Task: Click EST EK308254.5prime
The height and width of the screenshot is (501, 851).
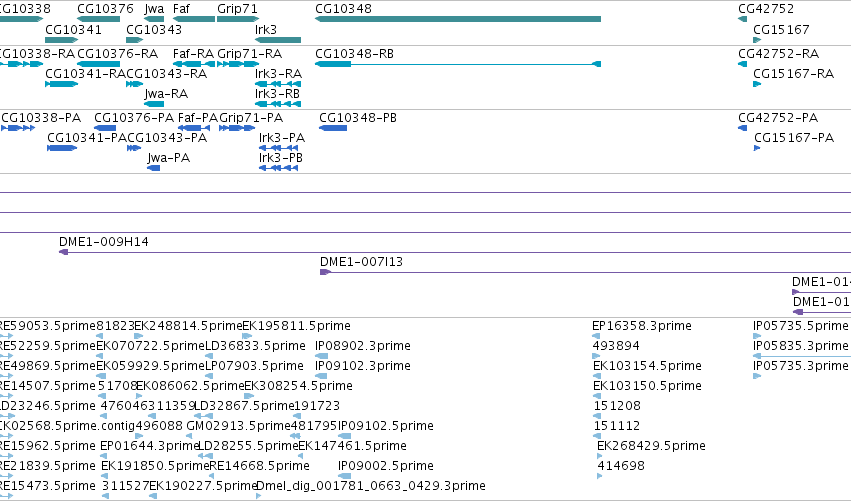Action: pos(299,386)
